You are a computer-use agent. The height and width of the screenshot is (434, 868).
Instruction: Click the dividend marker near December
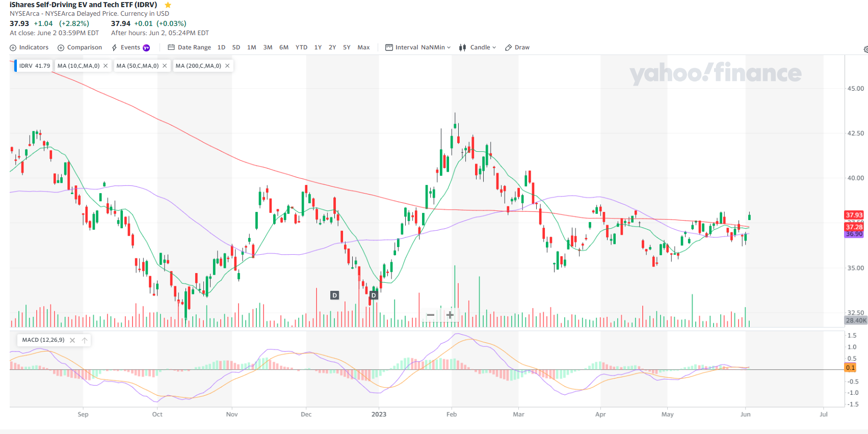click(x=334, y=295)
